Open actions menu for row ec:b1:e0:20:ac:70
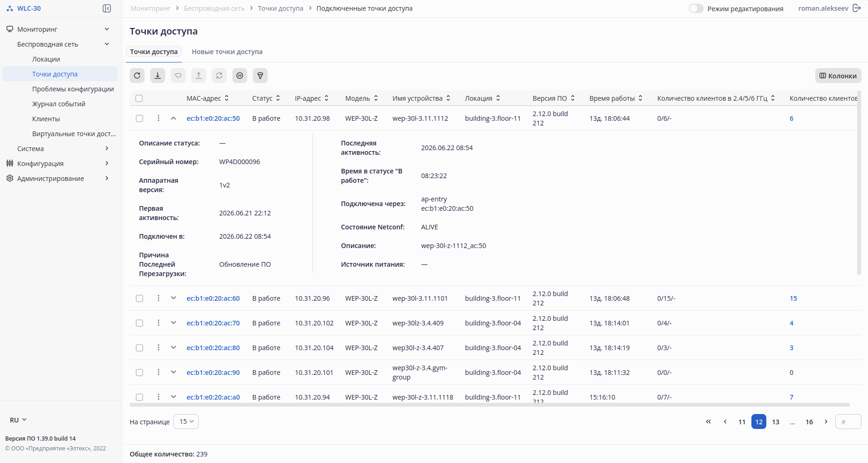868x463 pixels. coord(159,323)
